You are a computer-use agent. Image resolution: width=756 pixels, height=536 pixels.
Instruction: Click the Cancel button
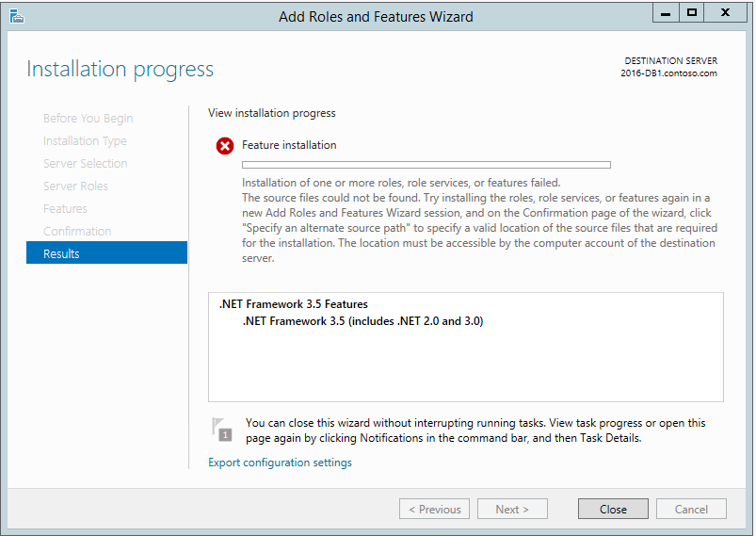tap(691, 509)
